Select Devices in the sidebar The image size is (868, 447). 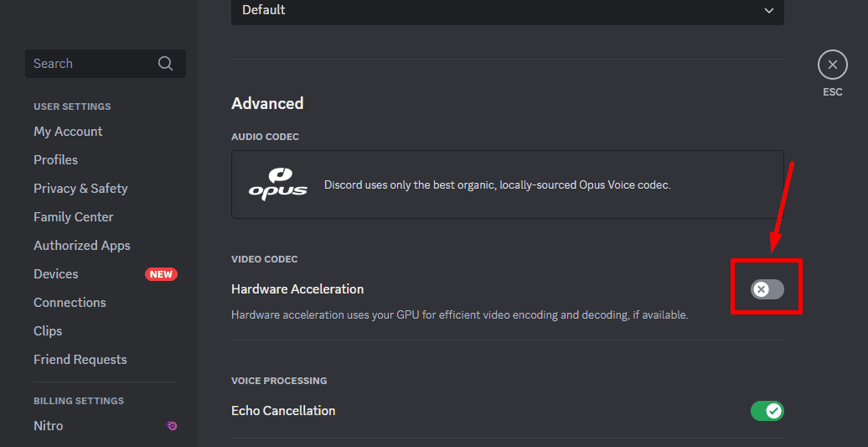(x=56, y=274)
